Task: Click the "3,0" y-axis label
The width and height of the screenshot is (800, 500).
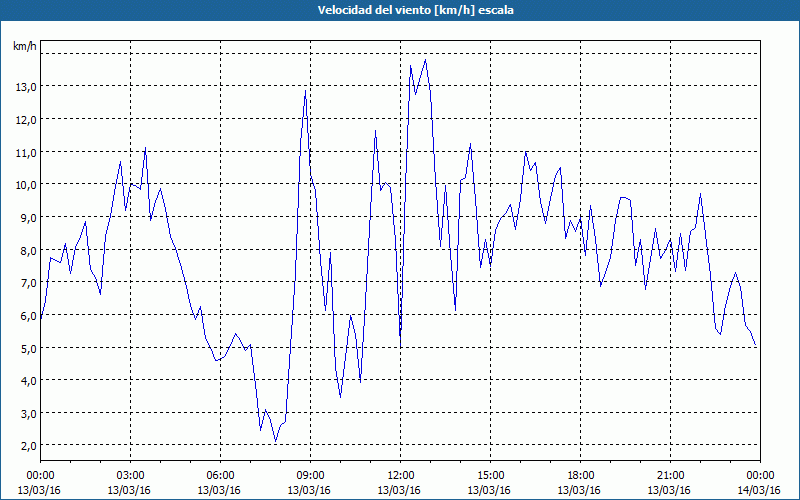Action: tap(28, 414)
